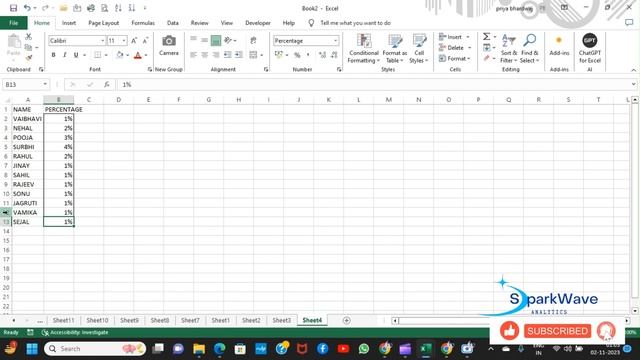The height and width of the screenshot is (360, 640).
Task: Switch to Data tab
Action: pos(173,23)
